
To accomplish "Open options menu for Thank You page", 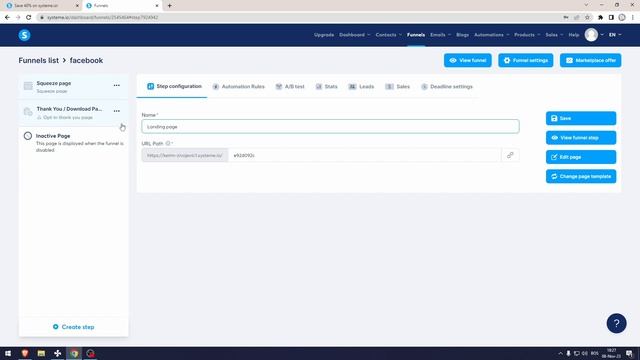I will coord(117,111).
